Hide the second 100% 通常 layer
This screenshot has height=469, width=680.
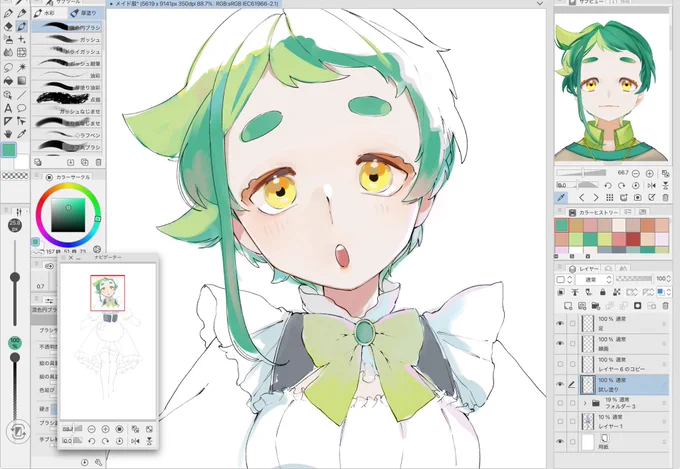560,343
